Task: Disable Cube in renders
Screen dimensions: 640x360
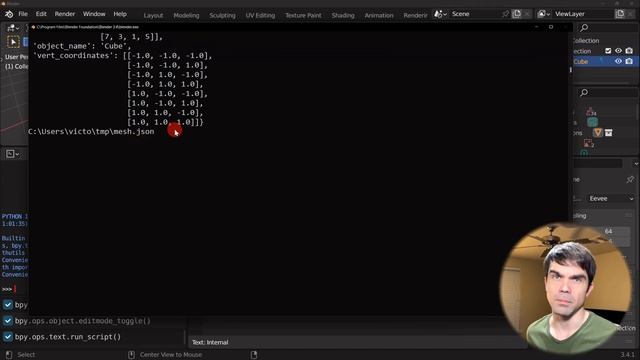Action: click(629, 61)
